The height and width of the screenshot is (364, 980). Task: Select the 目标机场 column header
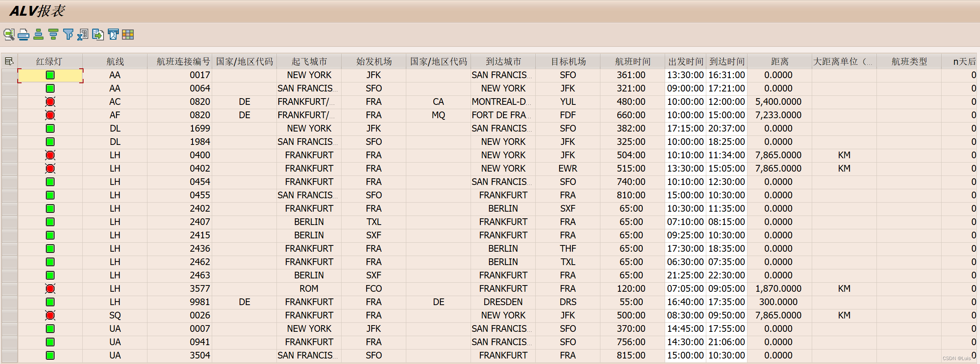pos(568,62)
